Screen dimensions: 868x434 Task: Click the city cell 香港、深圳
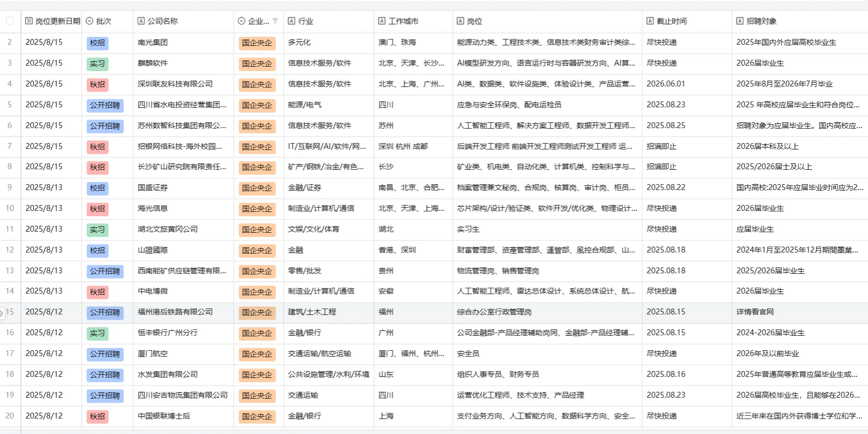413,250
